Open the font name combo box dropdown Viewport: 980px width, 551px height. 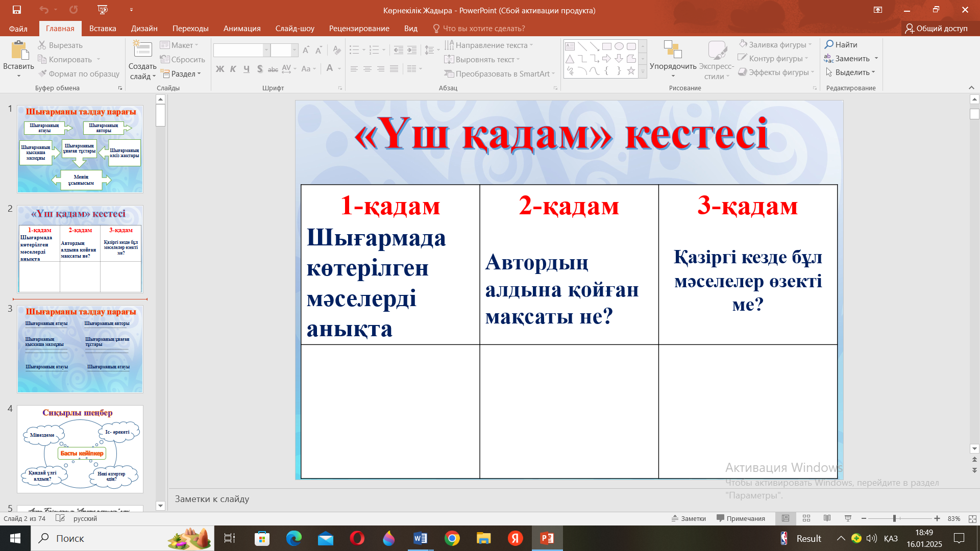click(266, 50)
